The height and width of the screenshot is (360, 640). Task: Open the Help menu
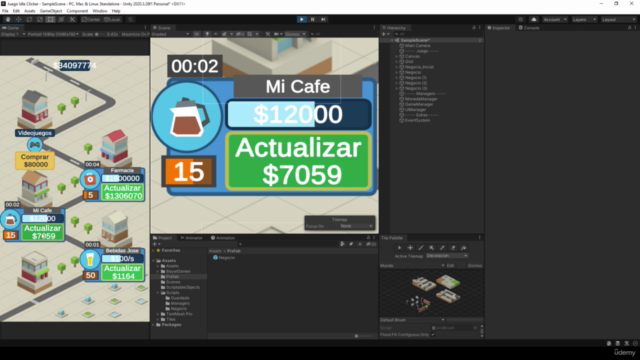coord(116,11)
